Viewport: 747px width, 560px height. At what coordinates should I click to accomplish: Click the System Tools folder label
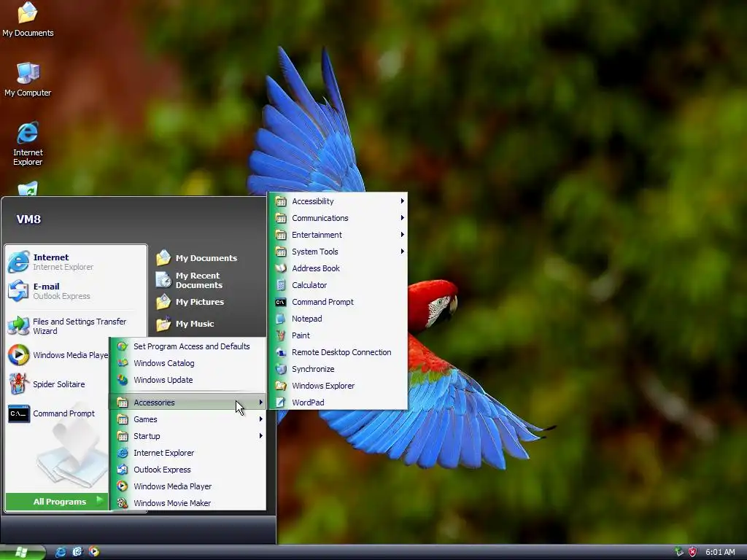pos(315,252)
